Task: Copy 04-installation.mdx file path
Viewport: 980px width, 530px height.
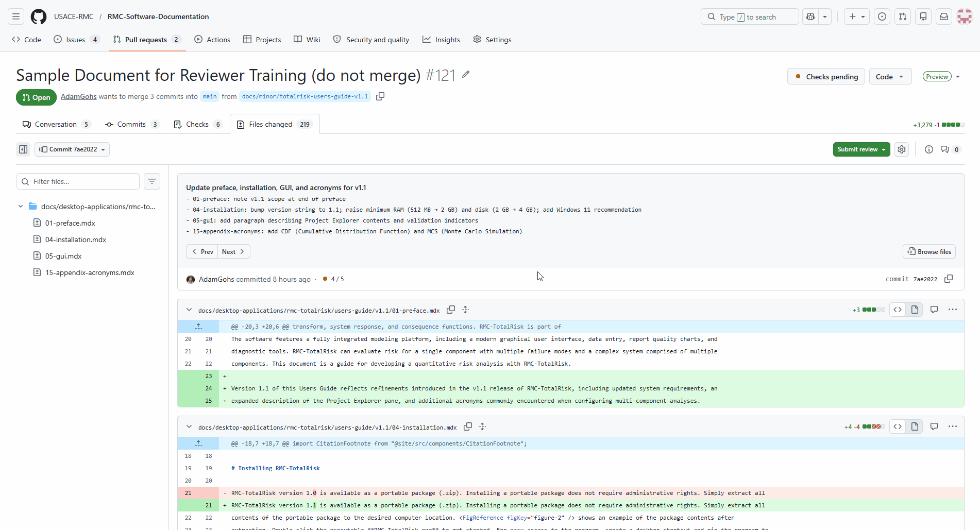Action: coord(468,426)
